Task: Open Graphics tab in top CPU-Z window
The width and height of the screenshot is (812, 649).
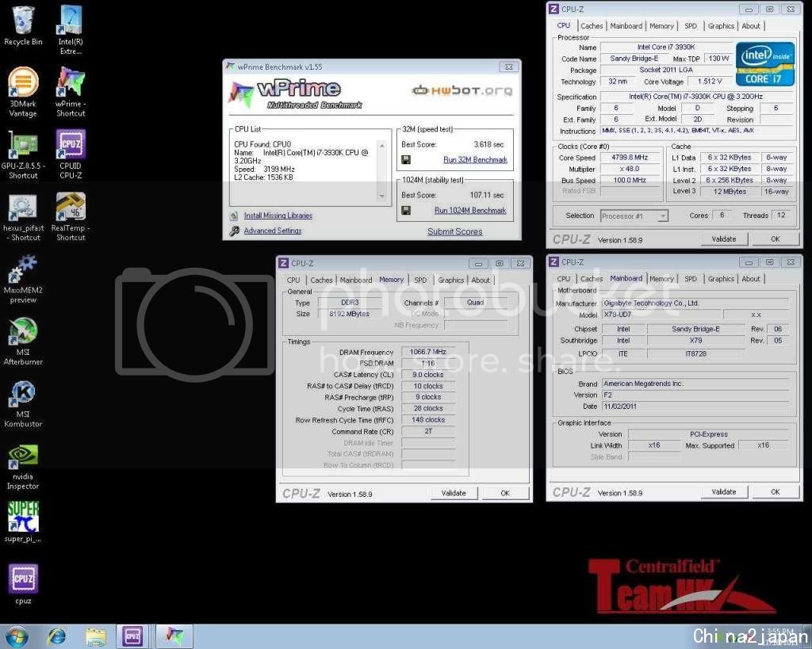Action: pos(721,26)
